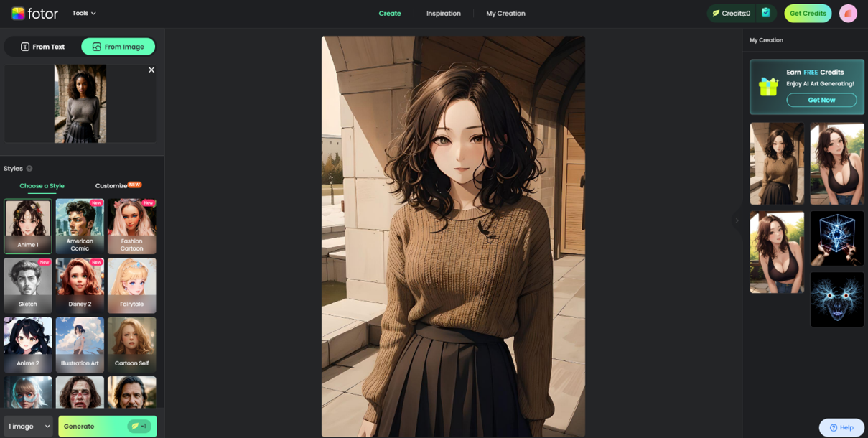Remove the uploaded reference image
This screenshot has width=868, height=438.
tap(151, 70)
